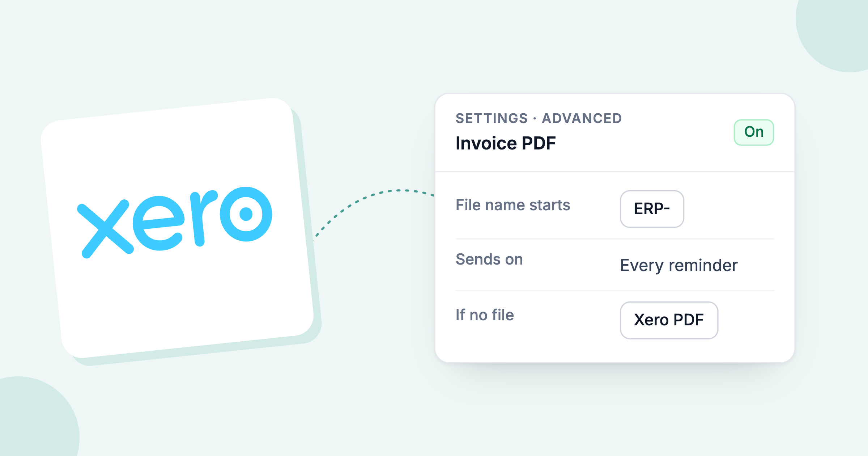Click the Invoice PDF heading
The image size is (868, 456).
[505, 143]
